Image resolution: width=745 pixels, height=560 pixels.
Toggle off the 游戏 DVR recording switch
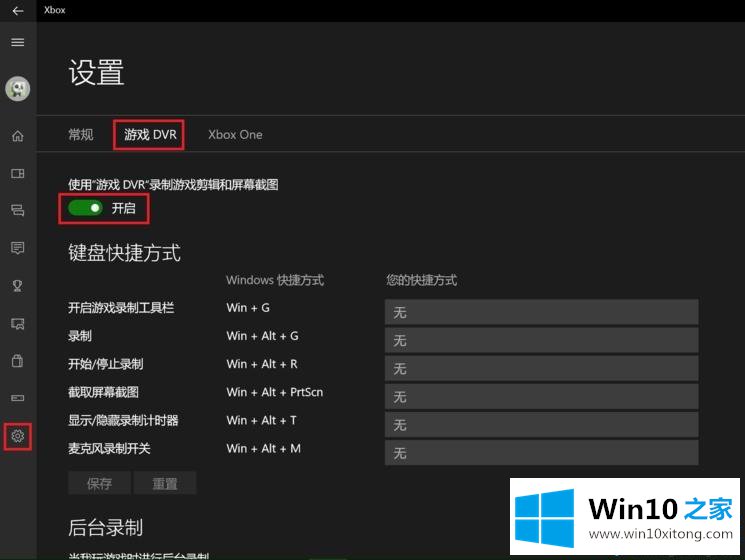coord(85,208)
